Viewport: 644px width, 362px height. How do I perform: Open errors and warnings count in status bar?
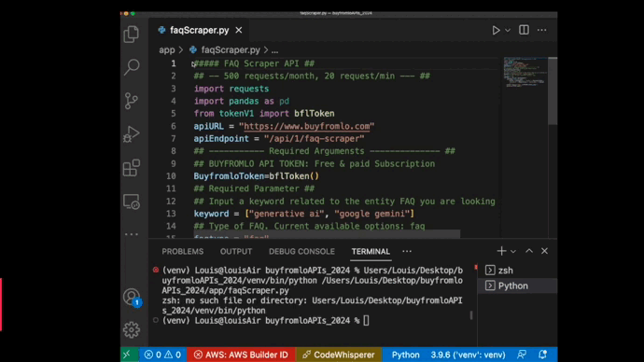click(162, 355)
